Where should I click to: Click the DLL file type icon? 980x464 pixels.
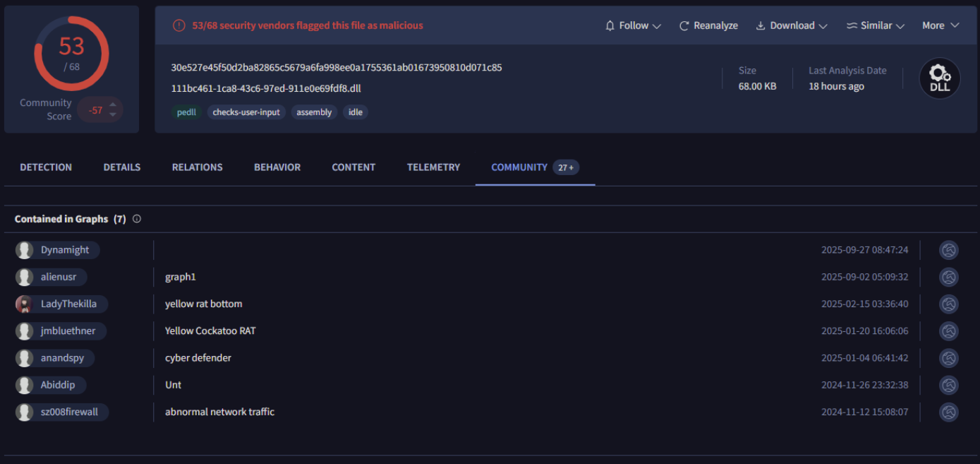tap(939, 78)
